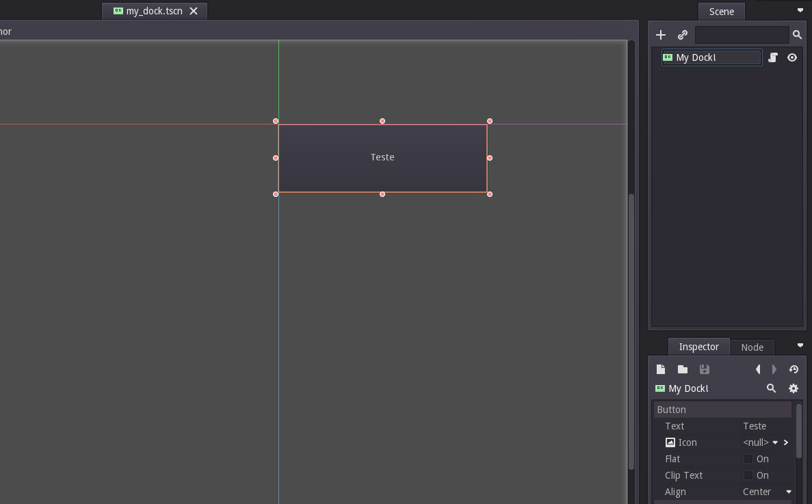Add a new node with plus icon

tap(661, 35)
